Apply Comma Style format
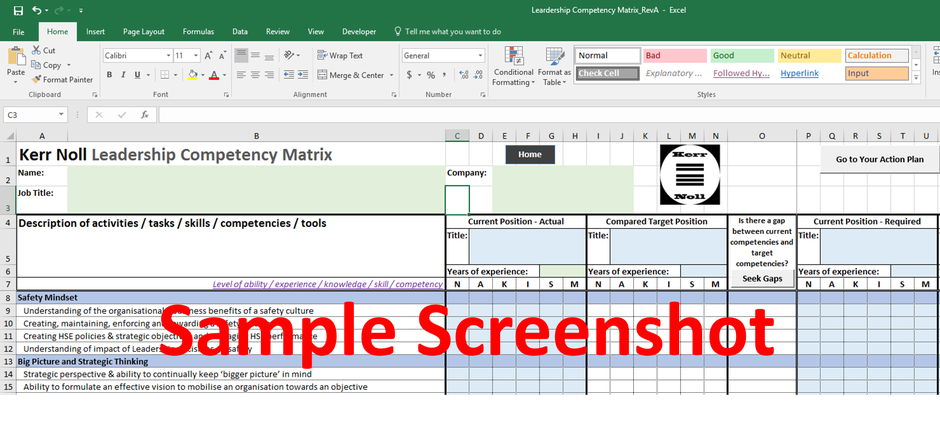This screenshot has width=940, height=423. [x=444, y=75]
